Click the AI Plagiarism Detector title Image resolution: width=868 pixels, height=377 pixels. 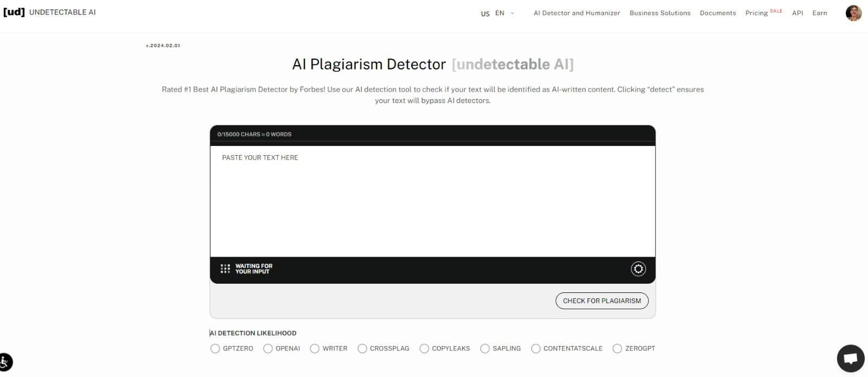click(x=369, y=64)
